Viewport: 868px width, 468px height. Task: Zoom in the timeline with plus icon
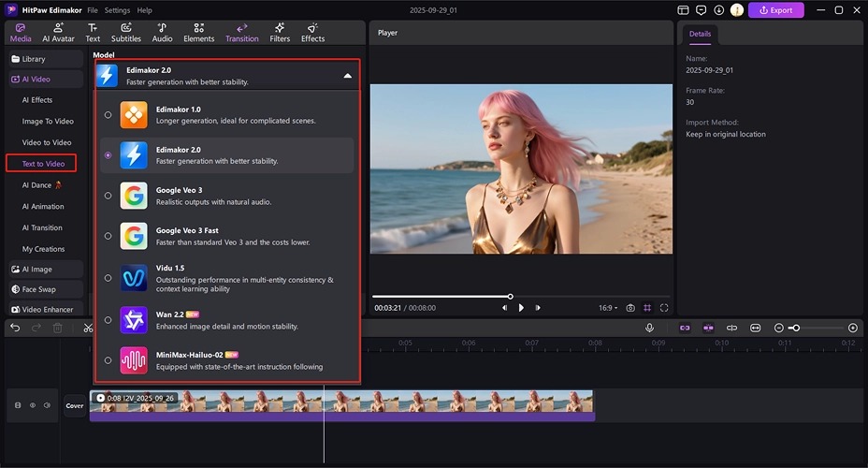coord(852,328)
